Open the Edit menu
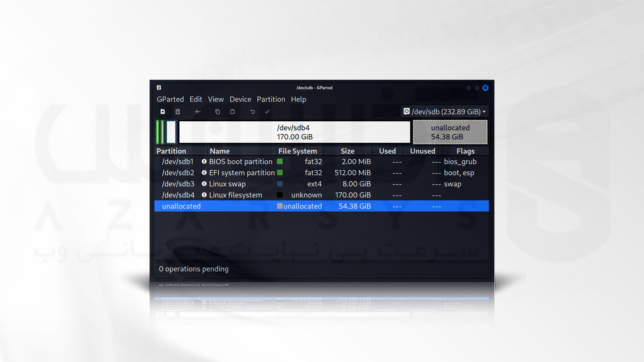644x362 pixels. point(196,99)
